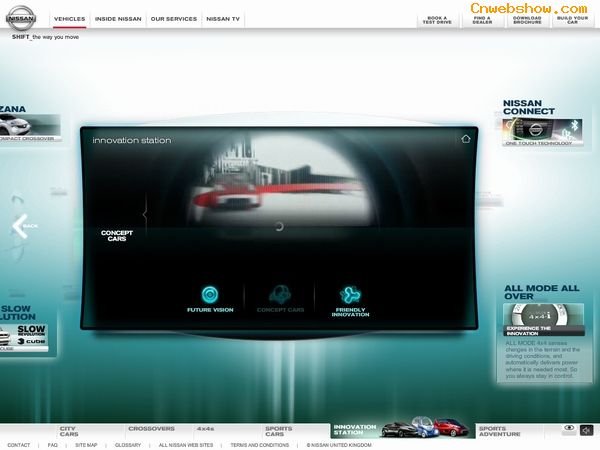Click the All Mode All Over heading

(541, 292)
